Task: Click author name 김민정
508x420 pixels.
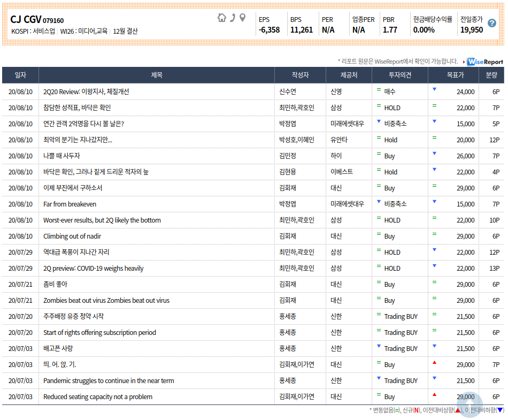Action: [x=288, y=156]
